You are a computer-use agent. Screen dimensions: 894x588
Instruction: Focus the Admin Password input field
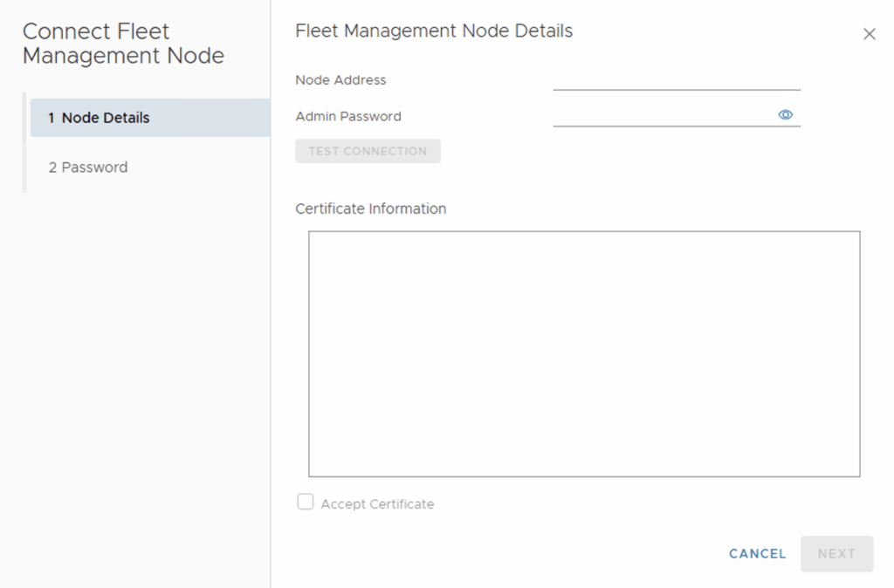click(x=662, y=115)
